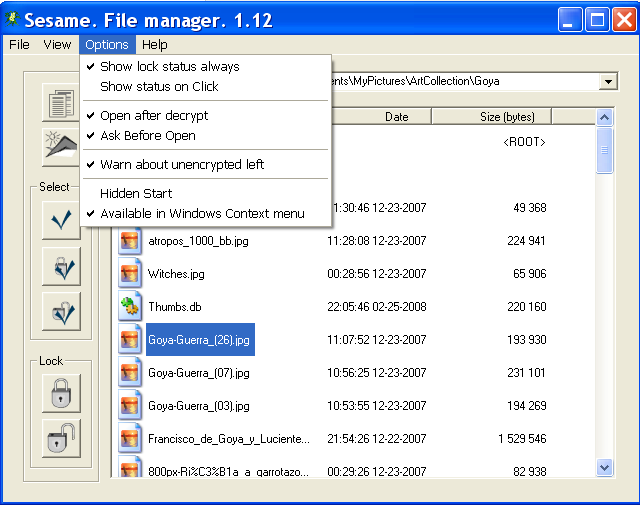Click the picture thumbnail view icon button
This screenshot has width=640, height=505.
pyautogui.click(x=61, y=146)
